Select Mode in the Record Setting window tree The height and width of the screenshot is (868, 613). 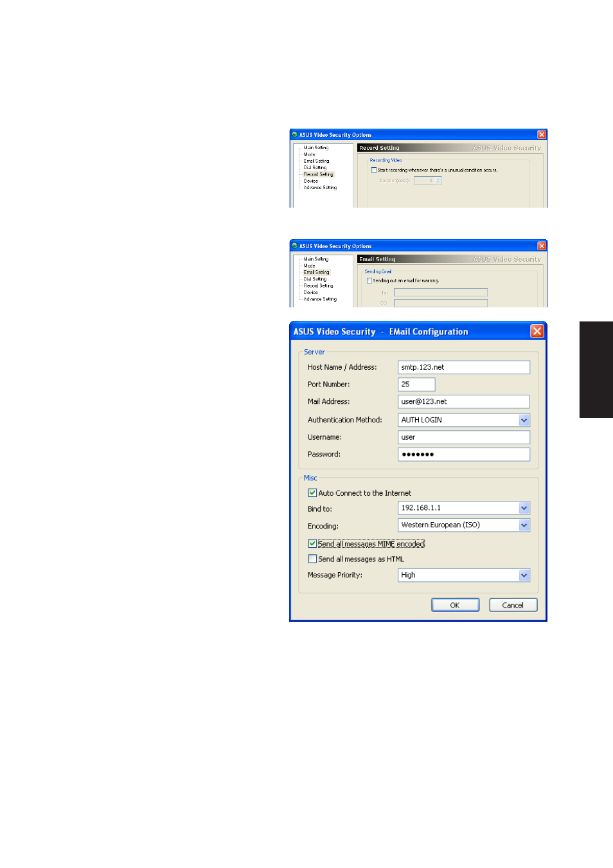pos(309,154)
